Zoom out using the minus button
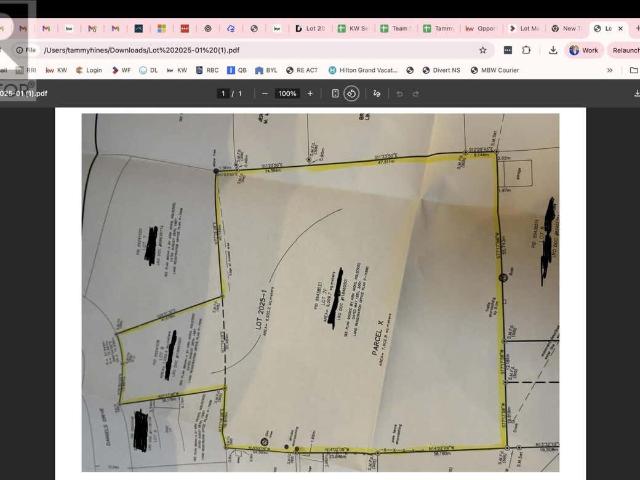The height and width of the screenshot is (480, 640). pyautogui.click(x=264, y=93)
